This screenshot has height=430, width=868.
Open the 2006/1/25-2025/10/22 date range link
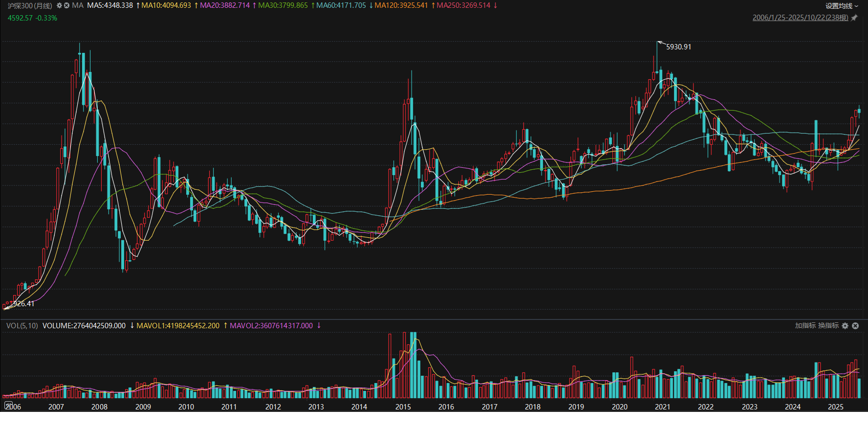(x=800, y=18)
